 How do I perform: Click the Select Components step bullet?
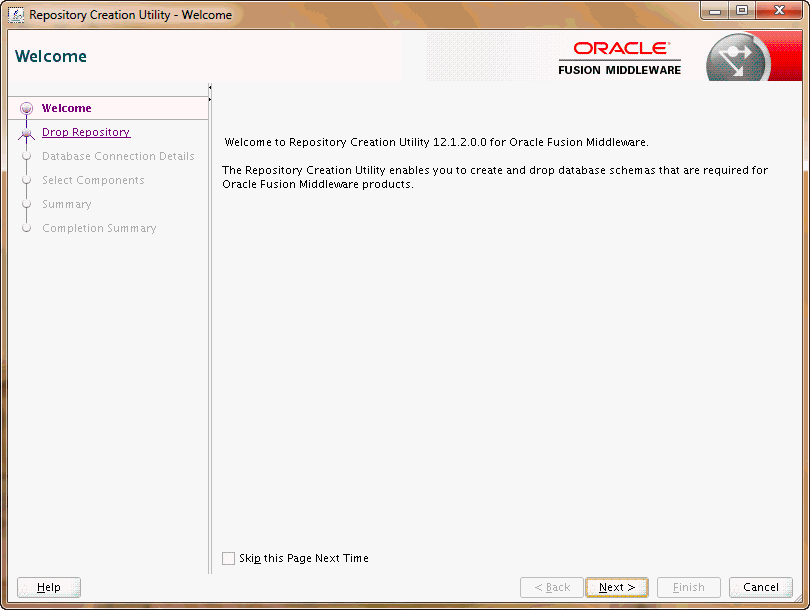click(x=26, y=180)
